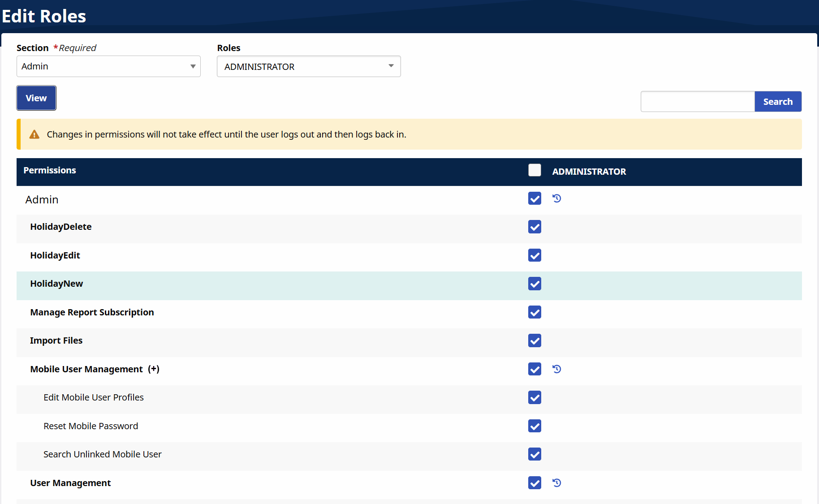Image resolution: width=819 pixels, height=504 pixels.
Task: Open the Roles dropdown showing ADMINISTRATOR
Action: click(x=309, y=66)
